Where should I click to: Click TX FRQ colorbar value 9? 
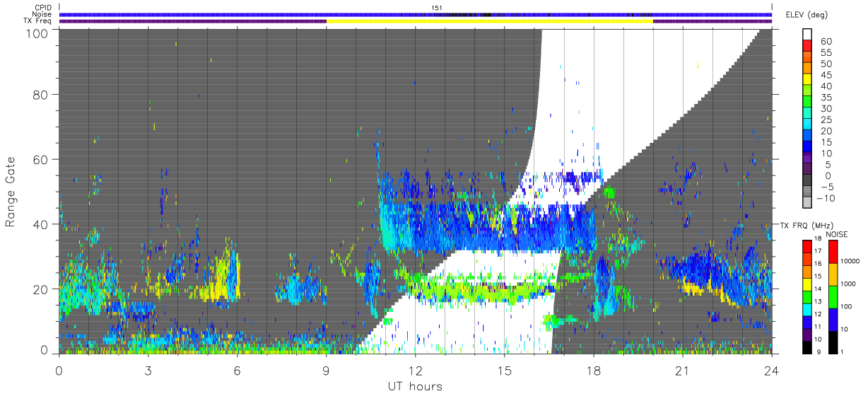tap(818, 351)
